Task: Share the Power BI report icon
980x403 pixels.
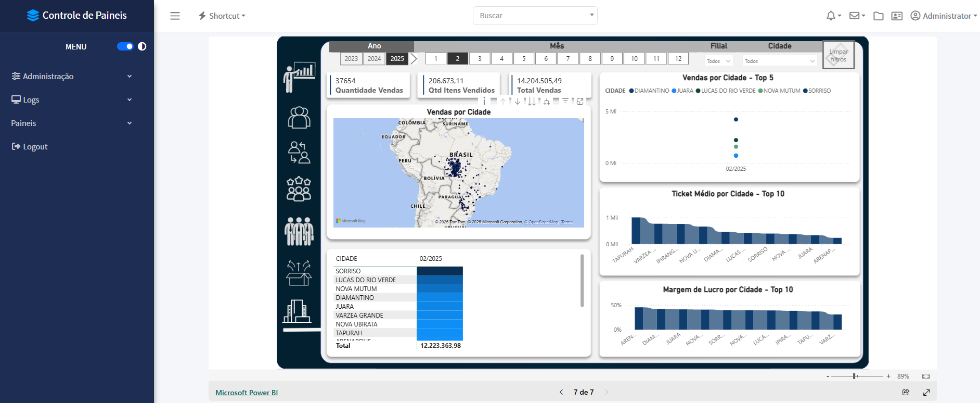Action: (x=906, y=392)
